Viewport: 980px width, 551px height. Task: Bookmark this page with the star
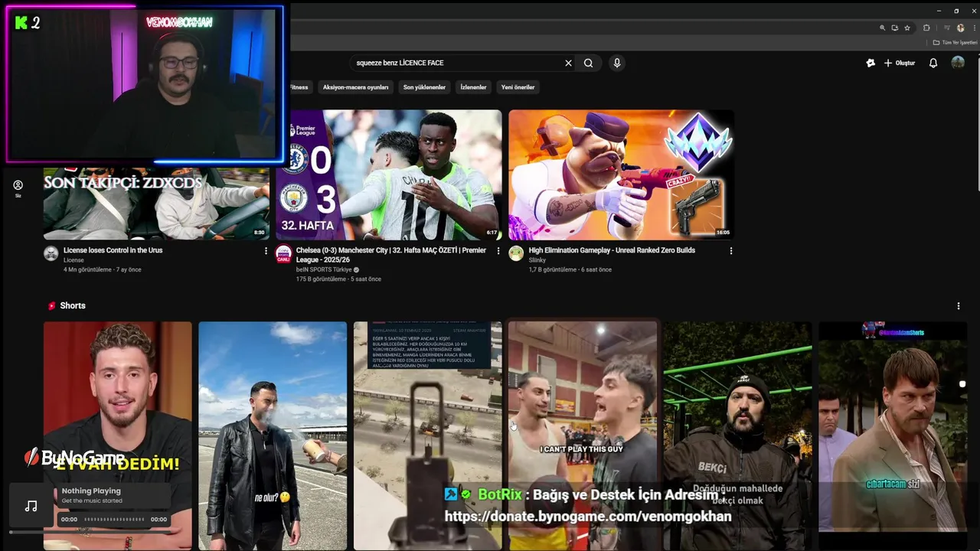(907, 28)
